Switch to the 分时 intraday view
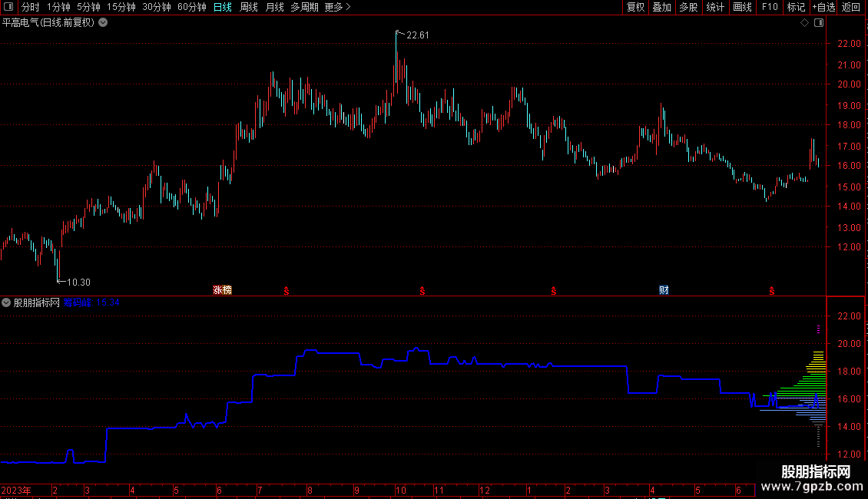Screen dimensions: 868x499 (x=31, y=7)
